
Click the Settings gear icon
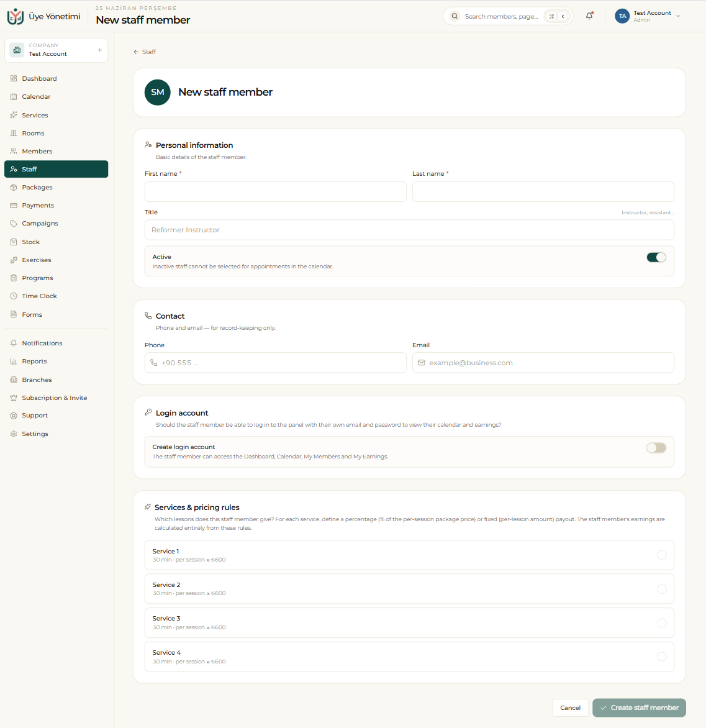(14, 434)
